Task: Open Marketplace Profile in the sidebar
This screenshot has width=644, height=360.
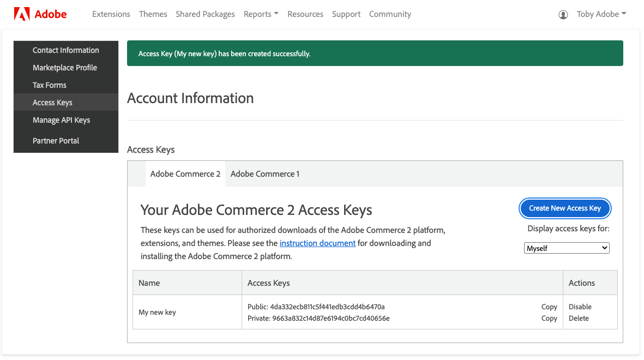Action: pyautogui.click(x=66, y=68)
